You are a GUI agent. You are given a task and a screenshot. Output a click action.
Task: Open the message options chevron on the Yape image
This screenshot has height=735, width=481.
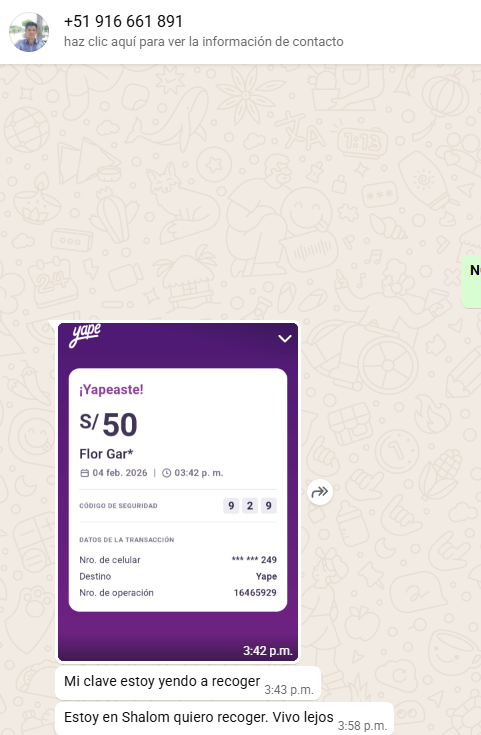coord(285,338)
